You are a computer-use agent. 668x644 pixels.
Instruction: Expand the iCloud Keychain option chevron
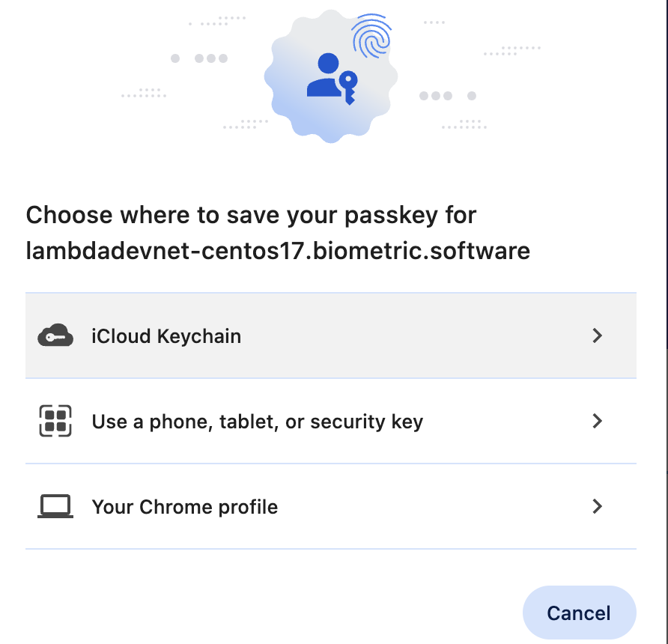pos(598,336)
